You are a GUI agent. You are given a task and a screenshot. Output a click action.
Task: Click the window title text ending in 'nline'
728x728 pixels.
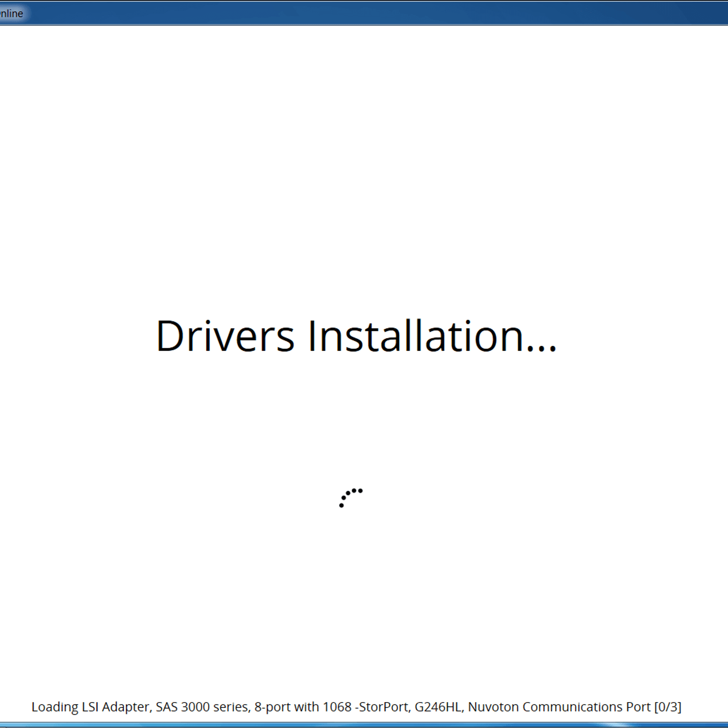[11, 14]
